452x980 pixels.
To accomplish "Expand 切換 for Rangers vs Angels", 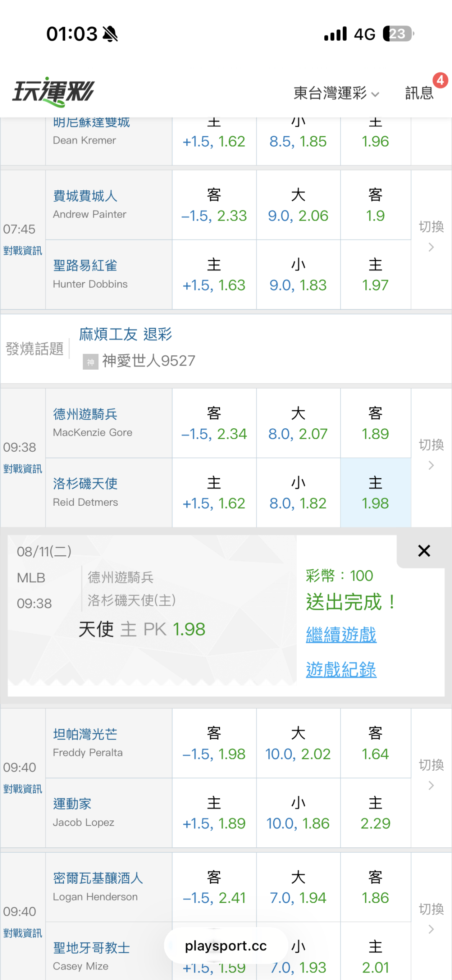I will tap(431, 454).
